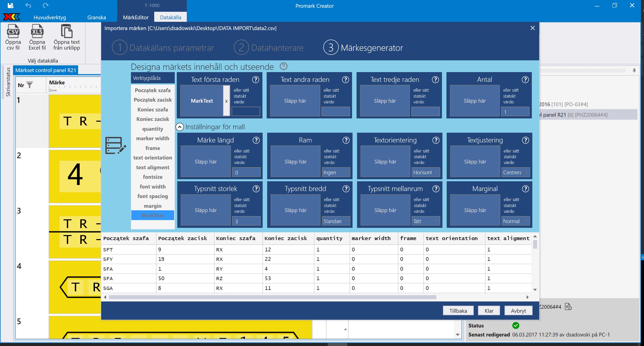Open help for Designa märkets innehåll heading
This screenshot has height=346, width=644.
(x=283, y=66)
